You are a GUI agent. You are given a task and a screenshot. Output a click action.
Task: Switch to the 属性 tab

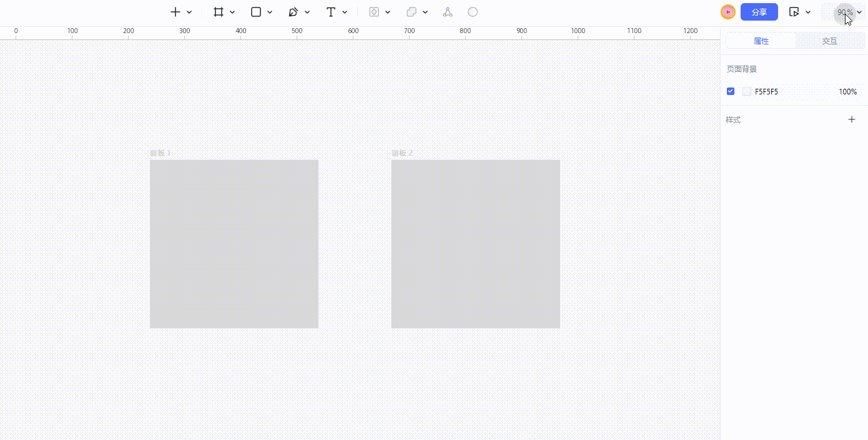(761, 41)
